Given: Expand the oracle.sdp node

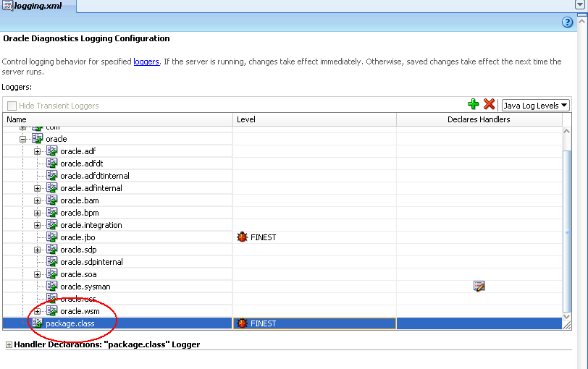Looking at the screenshot, I should pyautogui.click(x=37, y=250).
